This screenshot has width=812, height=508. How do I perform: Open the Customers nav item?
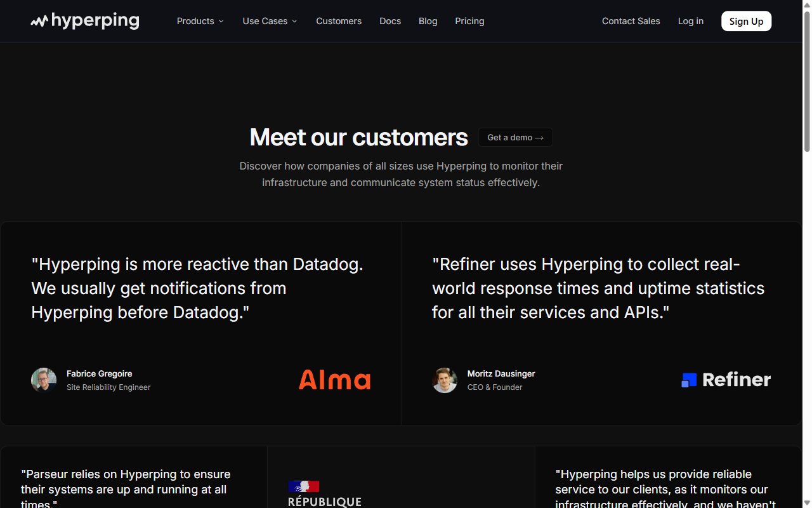click(339, 21)
